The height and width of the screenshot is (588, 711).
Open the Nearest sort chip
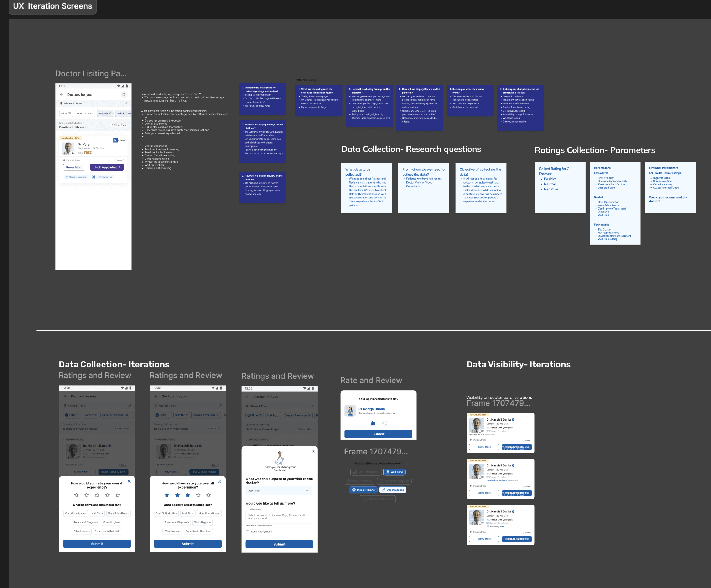point(105,114)
